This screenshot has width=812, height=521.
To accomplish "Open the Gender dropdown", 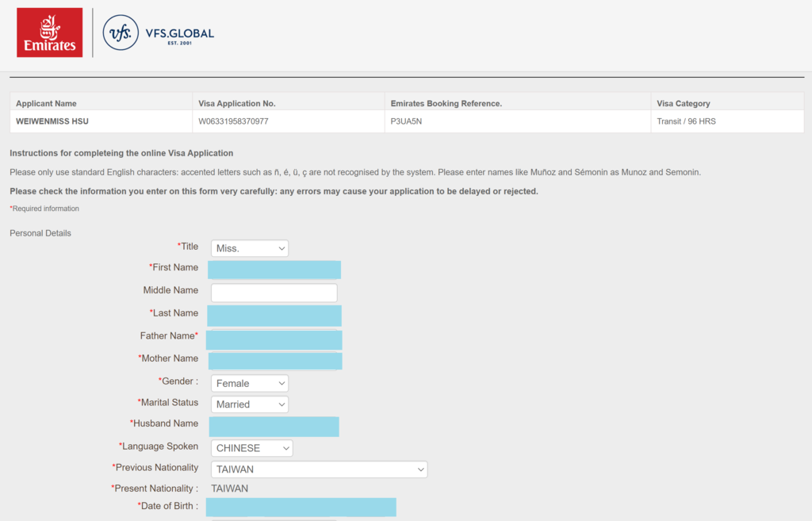I will 249,383.
